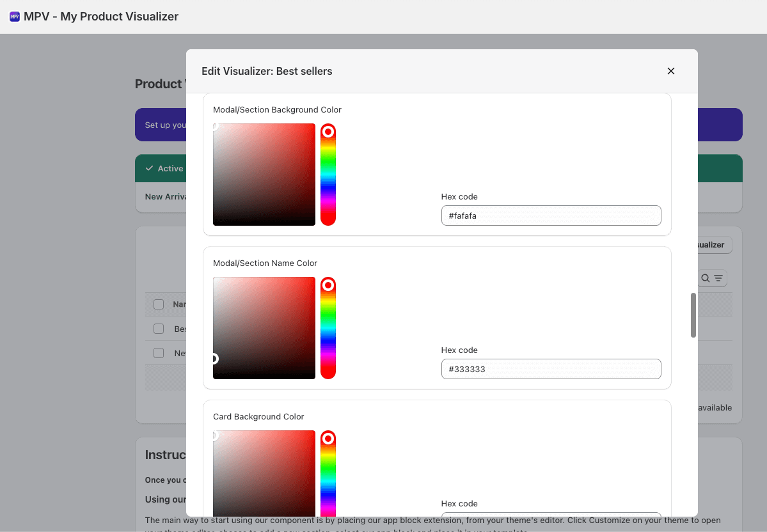This screenshot has height=532, width=767.
Task: Click the modal's vertical scrollbar thumb
Action: point(693,315)
